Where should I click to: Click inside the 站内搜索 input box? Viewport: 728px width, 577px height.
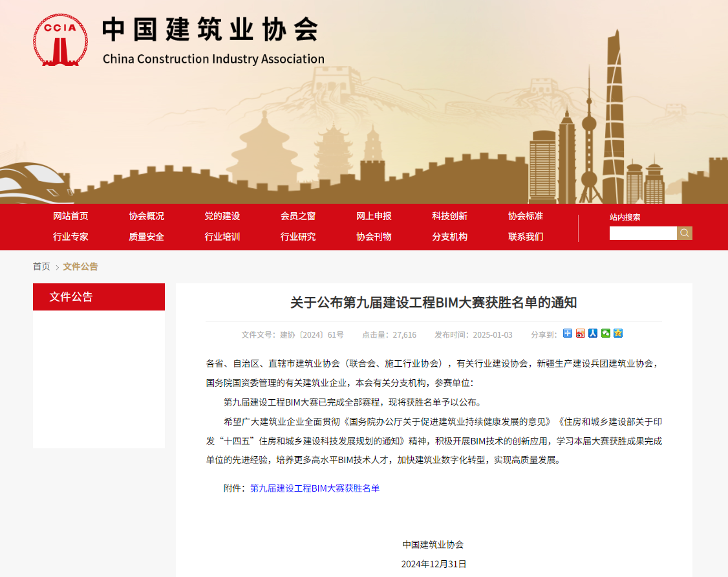pyautogui.click(x=643, y=233)
